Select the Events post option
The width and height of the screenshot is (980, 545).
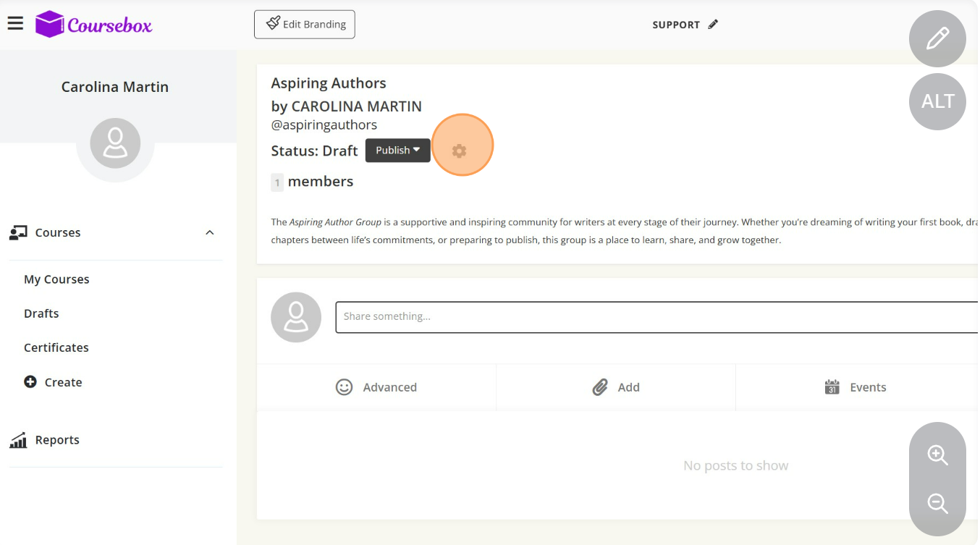pyautogui.click(x=856, y=387)
